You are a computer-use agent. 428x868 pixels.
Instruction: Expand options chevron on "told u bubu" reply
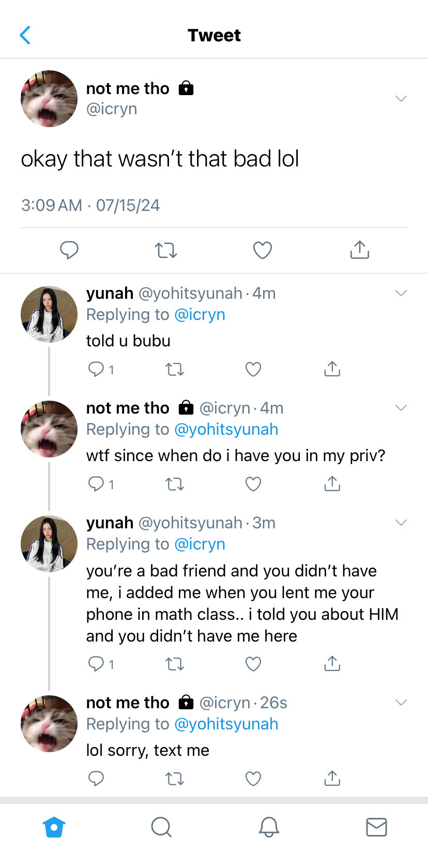(x=401, y=293)
